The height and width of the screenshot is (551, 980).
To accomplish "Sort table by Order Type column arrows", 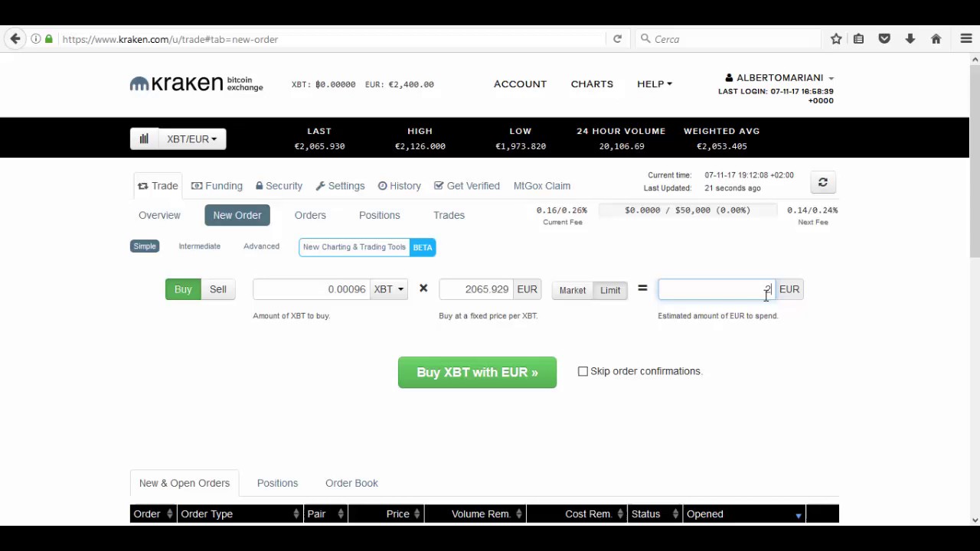I will click(x=296, y=514).
